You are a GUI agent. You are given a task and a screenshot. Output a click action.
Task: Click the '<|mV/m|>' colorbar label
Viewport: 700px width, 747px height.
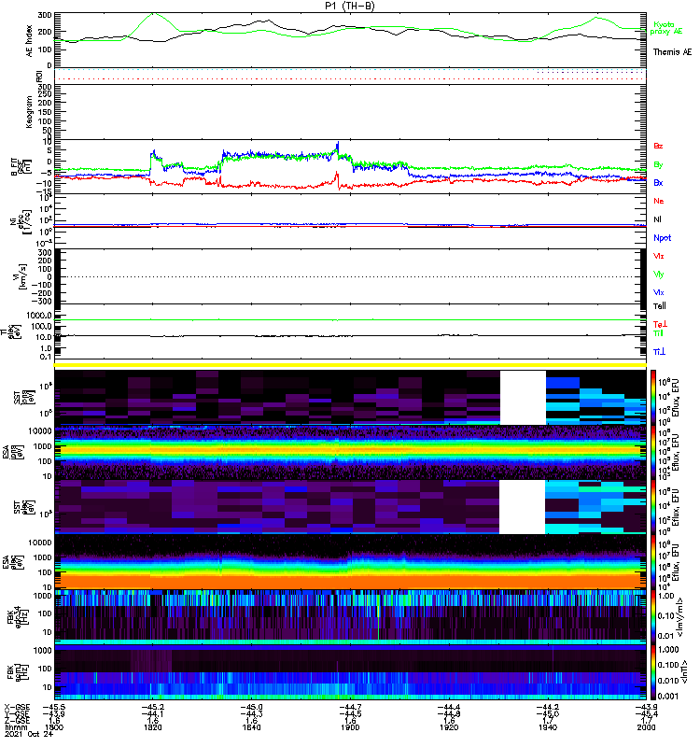point(680,617)
